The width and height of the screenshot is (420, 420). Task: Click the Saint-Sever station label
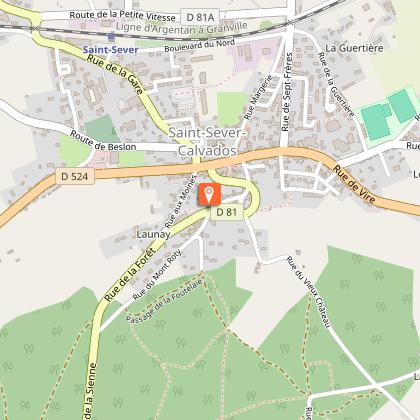(110, 50)
